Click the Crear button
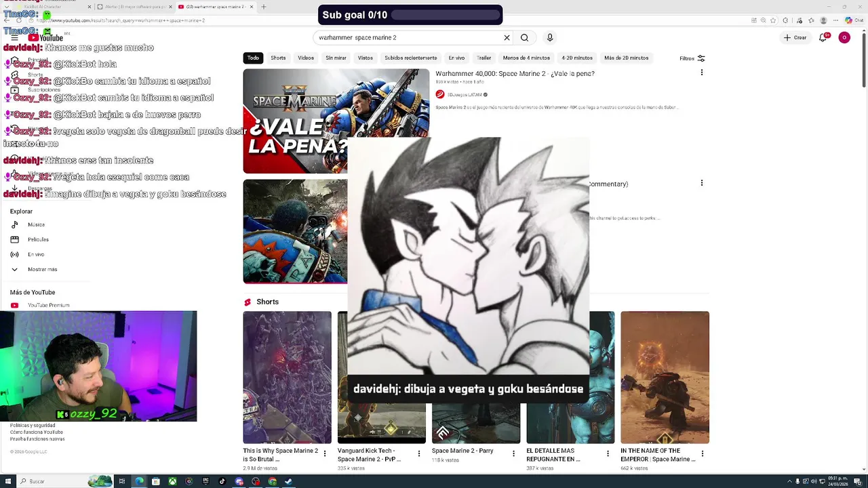 (x=795, y=38)
